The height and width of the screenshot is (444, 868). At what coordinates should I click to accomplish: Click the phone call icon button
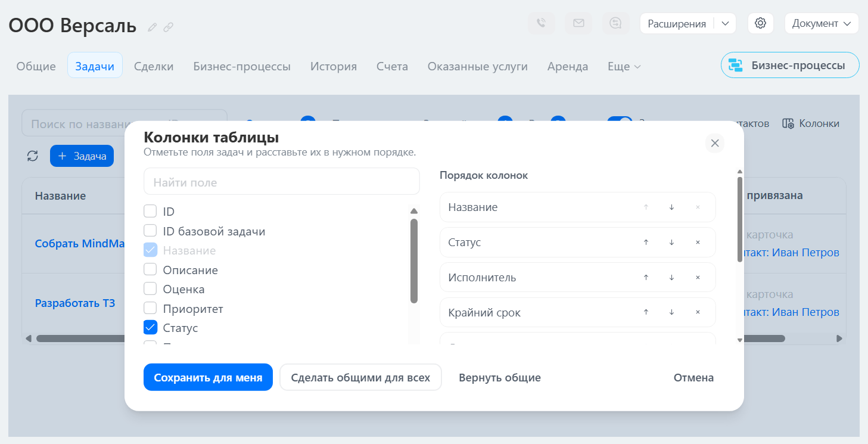tap(541, 23)
